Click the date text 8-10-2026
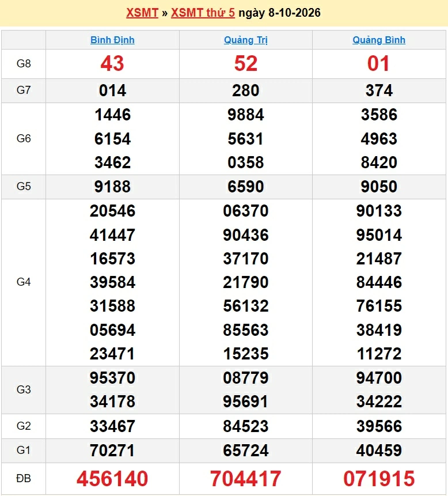 point(294,13)
